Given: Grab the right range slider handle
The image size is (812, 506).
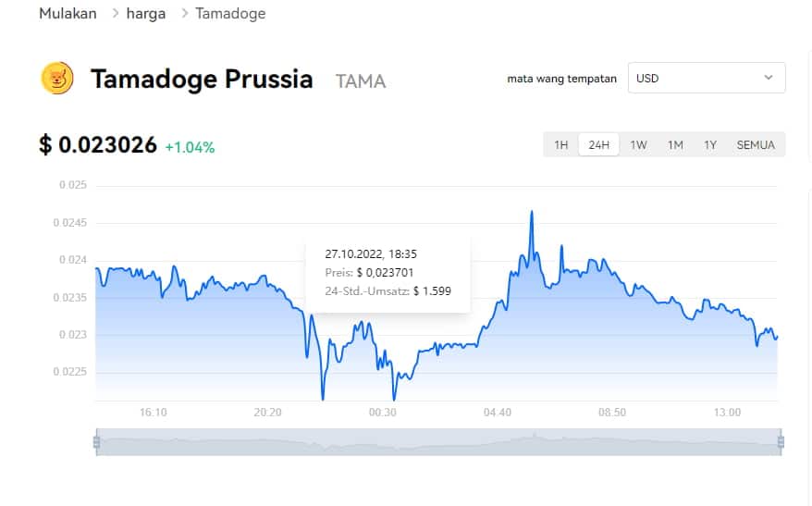Looking at the screenshot, I should click(781, 442).
